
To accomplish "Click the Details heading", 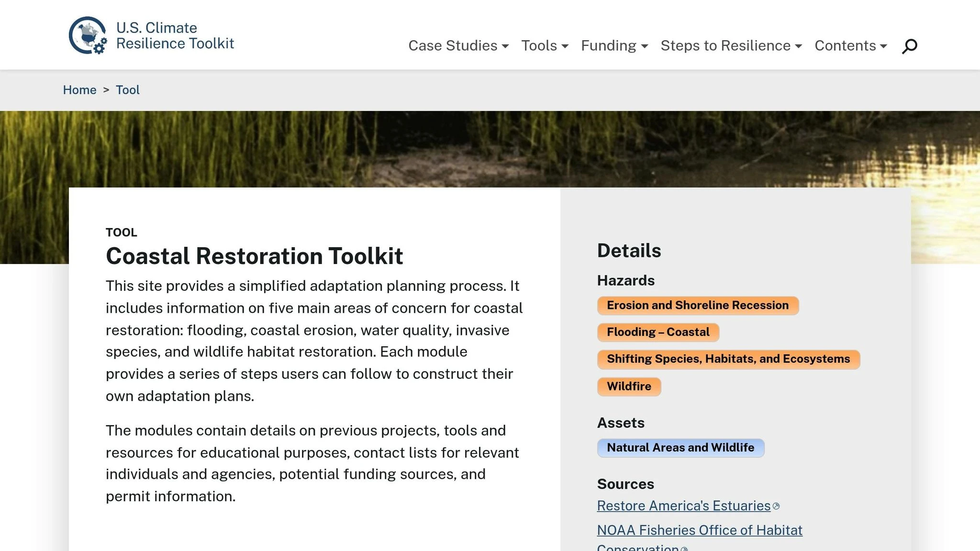I will [629, 251].
